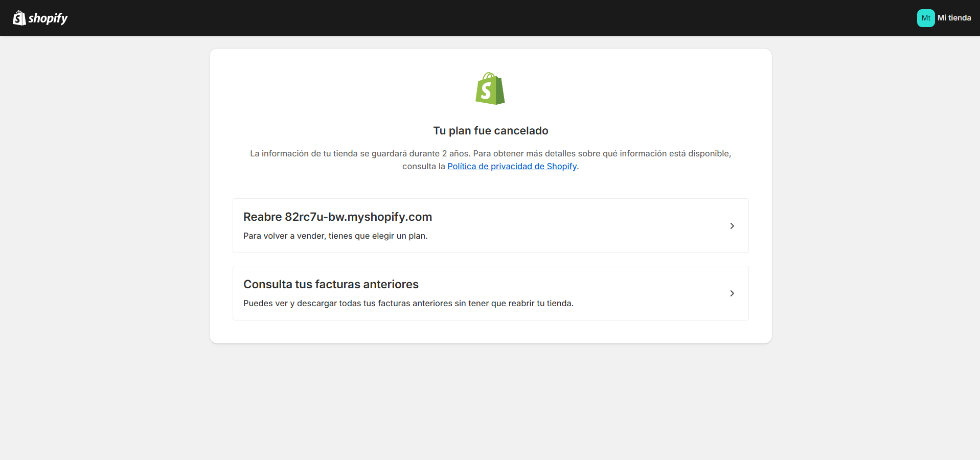Open Reabre 82rc7u-bw.myshopify.com card
The width and height of the screenshot is (980, 460).
[491, 225]
